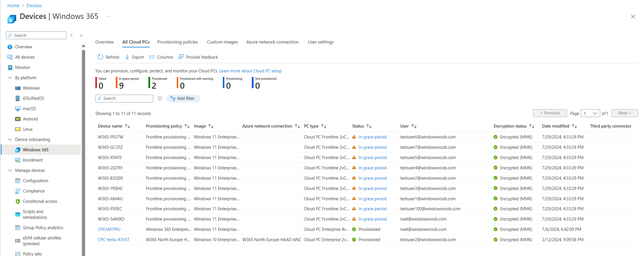Close the Devices blade with X

click(x=633, y=17)
